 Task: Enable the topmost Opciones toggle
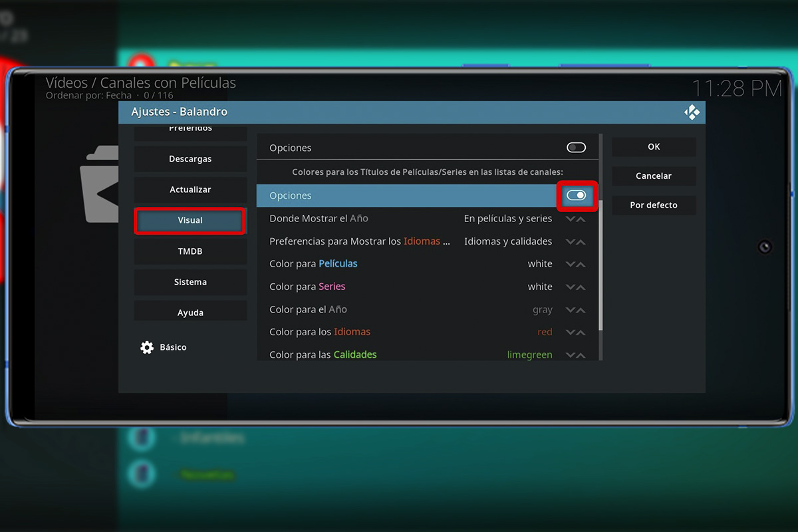[576, 147]
